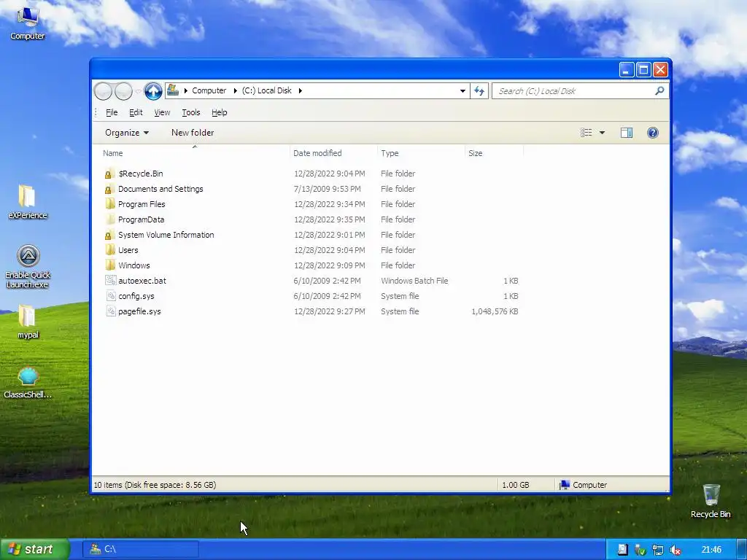Select the config.sys file icon

[x=110, y=296]
